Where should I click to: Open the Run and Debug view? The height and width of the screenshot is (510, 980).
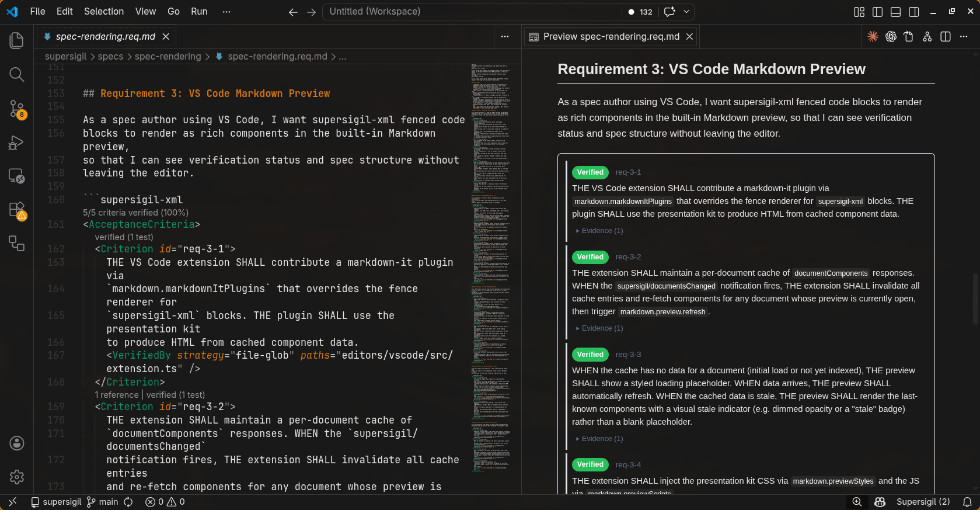(17, 143)
